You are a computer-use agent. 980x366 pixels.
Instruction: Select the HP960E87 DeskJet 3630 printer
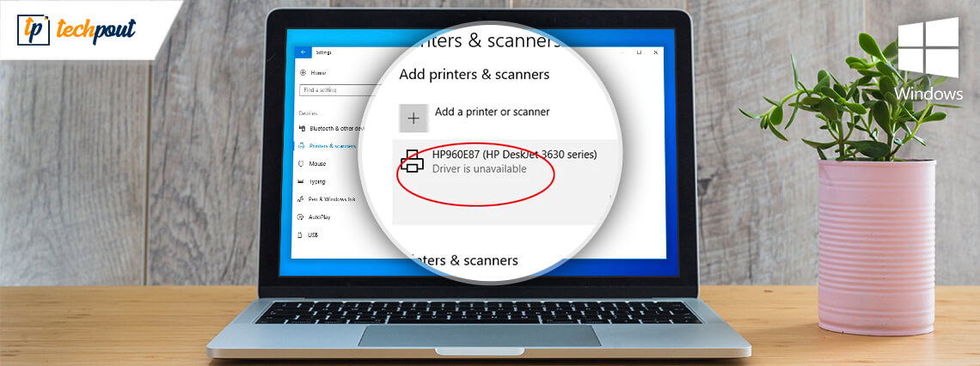[x=505, y=182]
